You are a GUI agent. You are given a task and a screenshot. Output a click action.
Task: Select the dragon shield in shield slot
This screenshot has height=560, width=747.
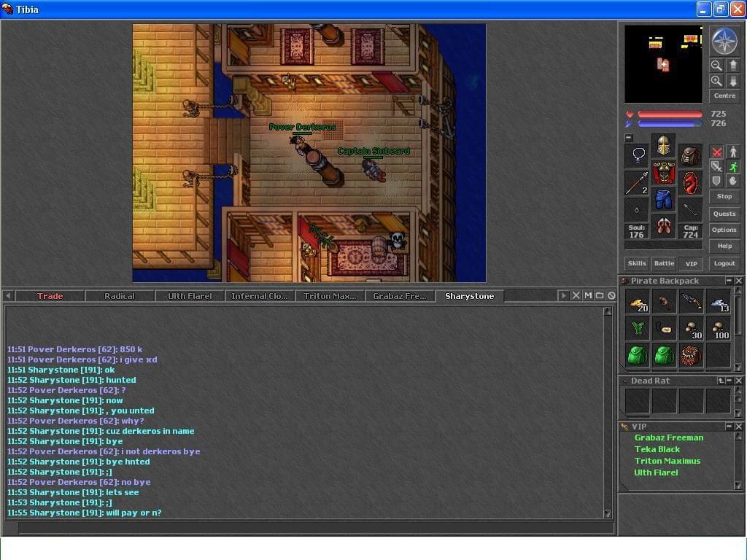pos(690,182)
